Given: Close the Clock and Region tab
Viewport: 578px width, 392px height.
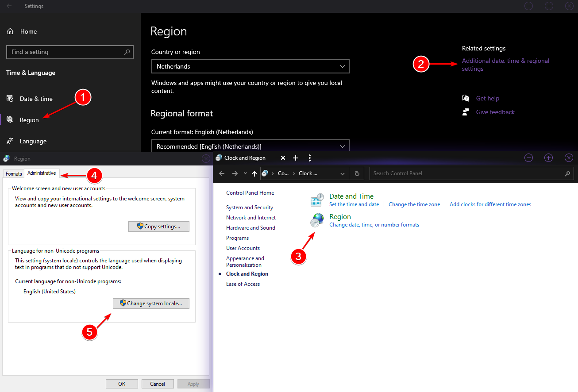Looking at the screenshot, I should 283,158.
